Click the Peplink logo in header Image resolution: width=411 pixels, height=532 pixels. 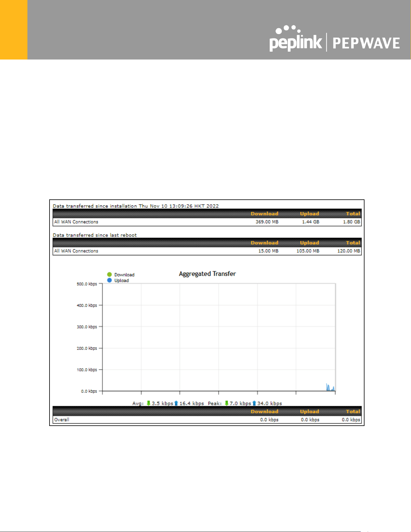click(x=296, y=38)
